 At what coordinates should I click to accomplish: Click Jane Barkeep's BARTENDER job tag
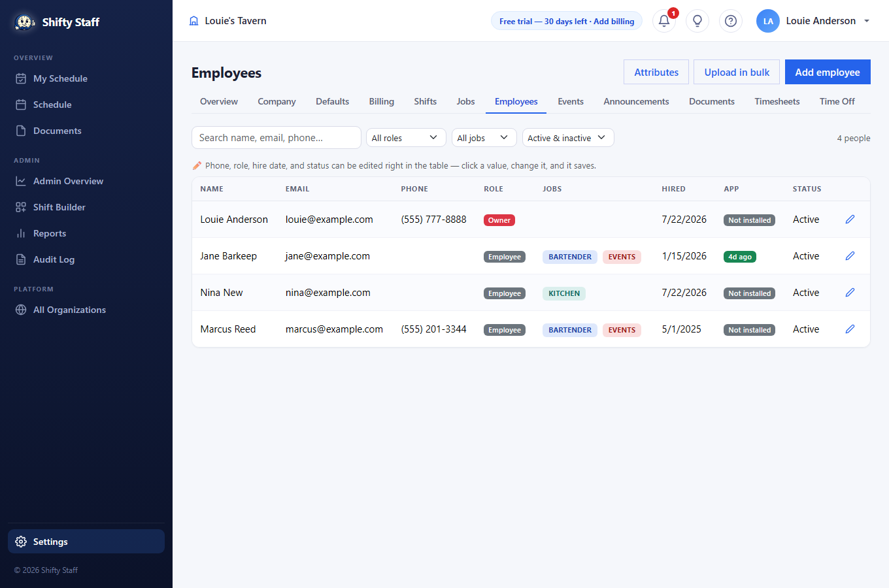pyautogui.click(x=570, y=257)
